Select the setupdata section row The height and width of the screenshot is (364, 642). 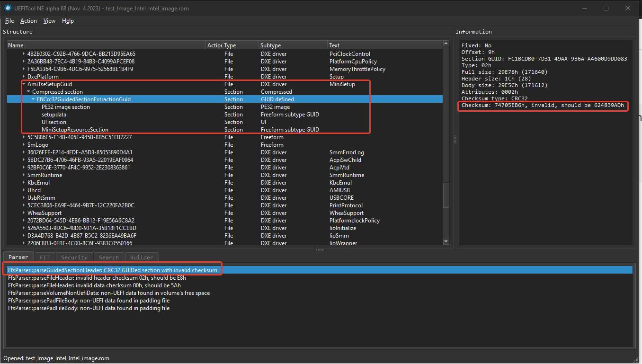click(225, 115)
